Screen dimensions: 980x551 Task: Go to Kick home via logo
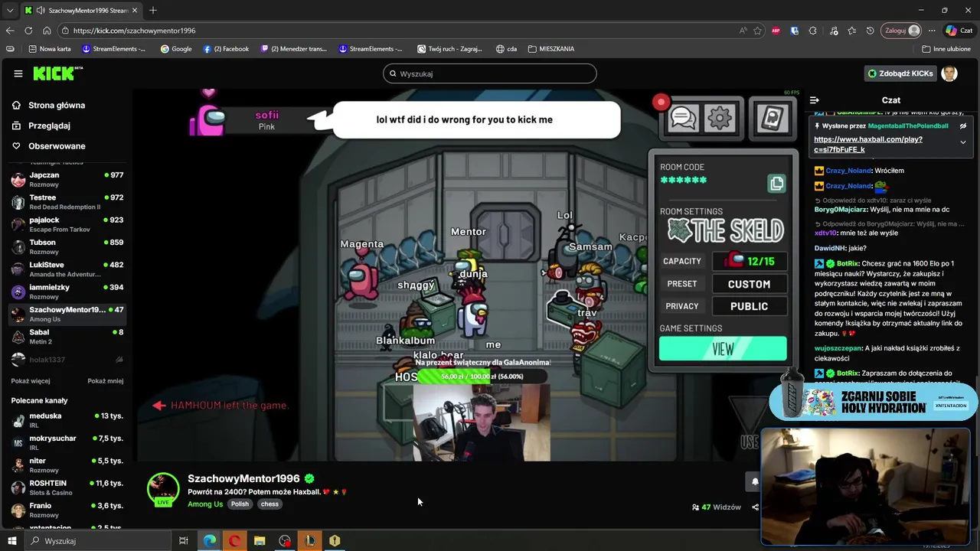[x=57, y=73]
